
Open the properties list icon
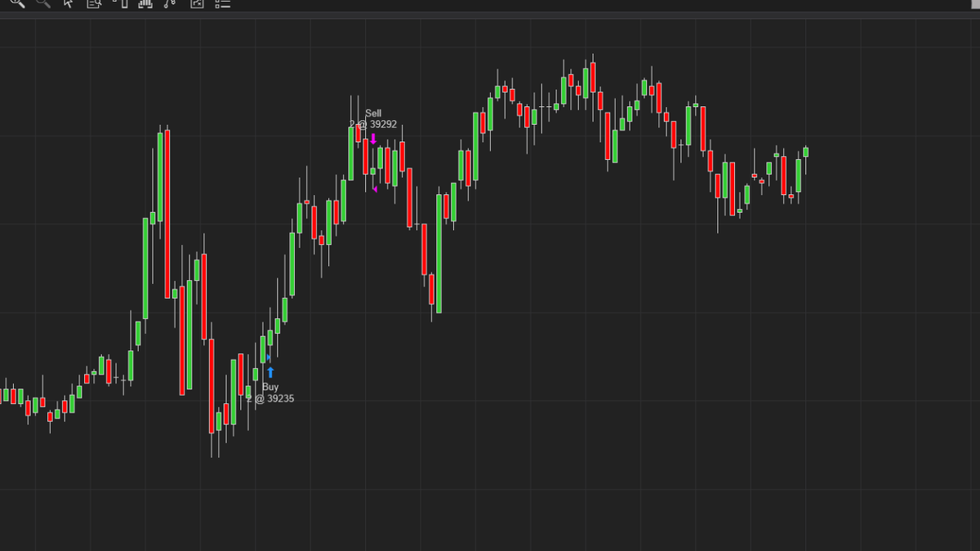pos(222,3)
